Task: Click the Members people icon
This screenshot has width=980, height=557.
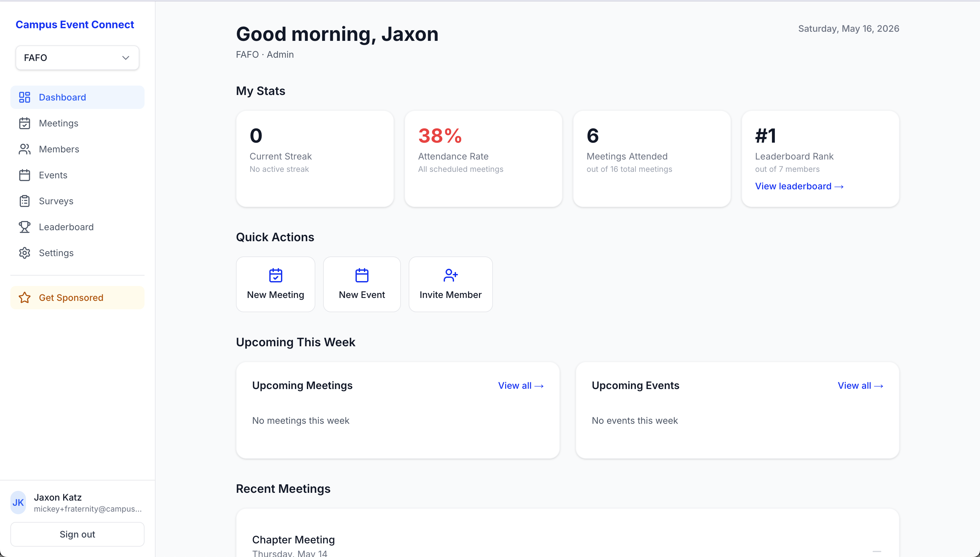Action: (25, 149)
